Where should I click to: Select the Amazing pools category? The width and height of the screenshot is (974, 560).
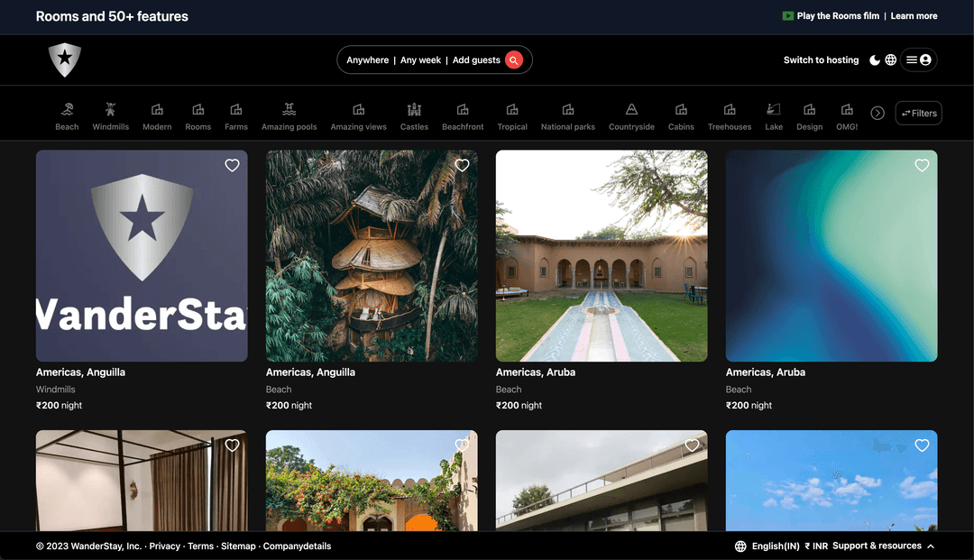(x=289, y=116)
